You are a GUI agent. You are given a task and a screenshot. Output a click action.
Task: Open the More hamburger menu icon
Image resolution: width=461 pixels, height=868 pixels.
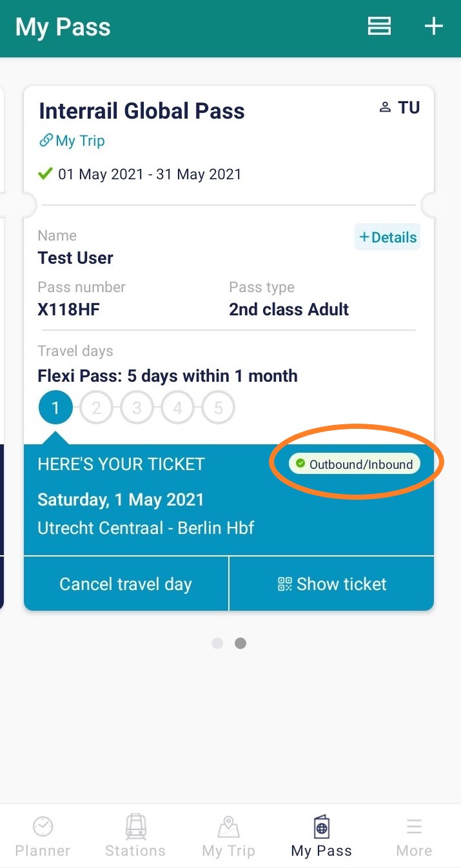(x=414, y=826)
